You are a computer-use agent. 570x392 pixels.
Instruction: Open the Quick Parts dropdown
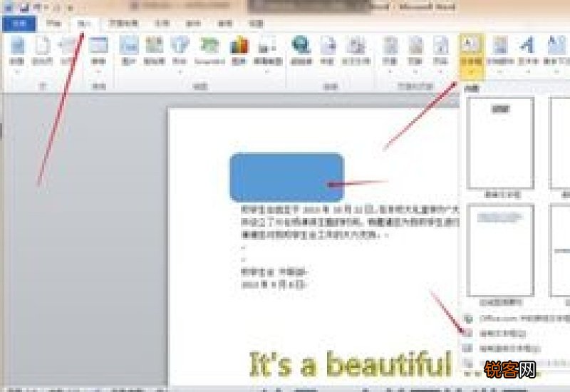click(500, 54)
